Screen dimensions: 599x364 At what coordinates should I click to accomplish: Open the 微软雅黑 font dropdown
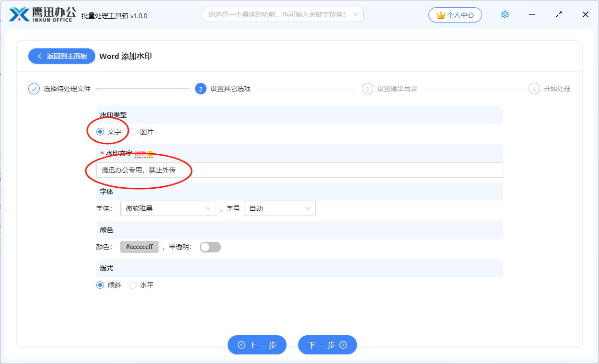tap(168, 208)
